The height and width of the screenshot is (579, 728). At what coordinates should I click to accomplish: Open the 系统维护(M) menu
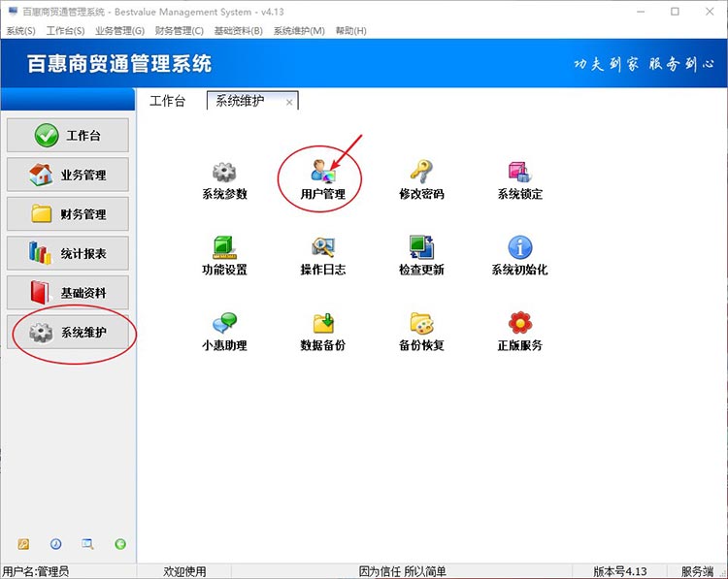click(x=299, y=31)
